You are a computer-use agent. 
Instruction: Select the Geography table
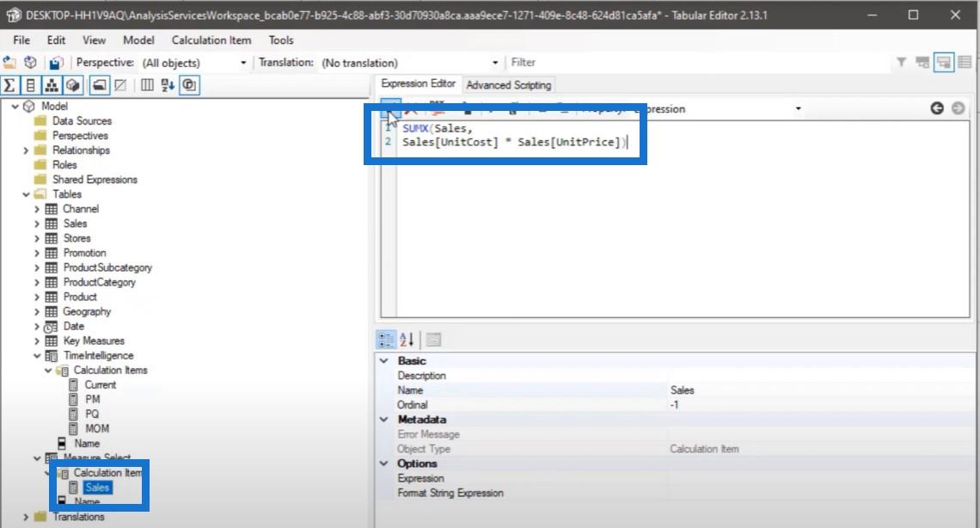click(87, 311)
